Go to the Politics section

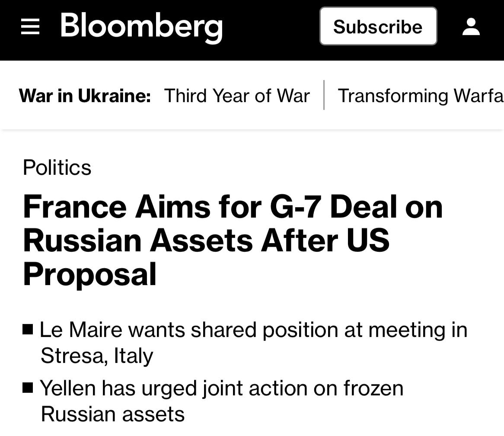[57, 167]
